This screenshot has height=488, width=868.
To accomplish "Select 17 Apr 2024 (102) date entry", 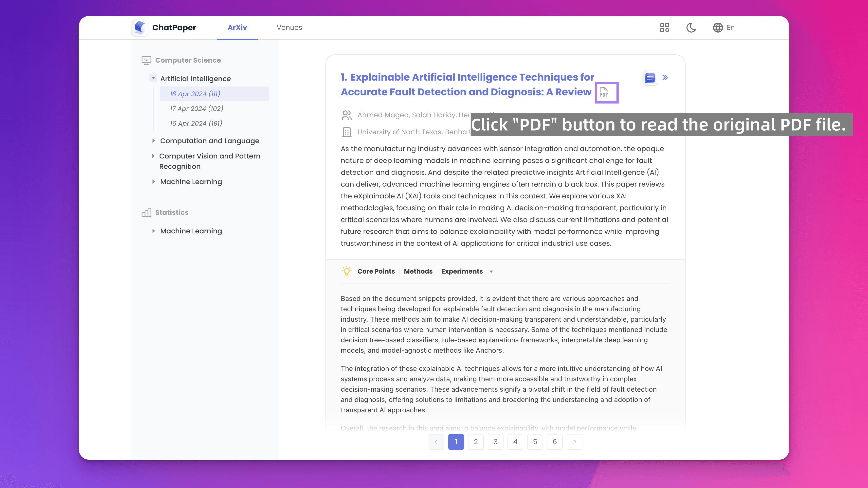I will click(197, 108).
